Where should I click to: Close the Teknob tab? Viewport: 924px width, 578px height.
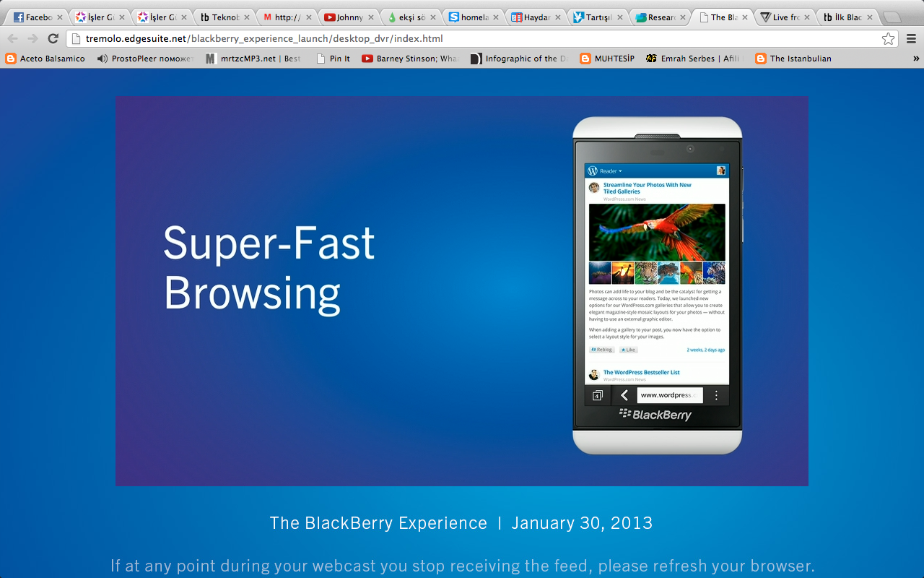pos(246,17)
